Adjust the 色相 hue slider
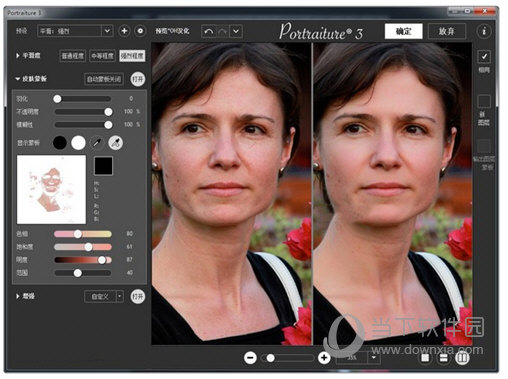This screenshot has height=379, width=508. [83, 234]
